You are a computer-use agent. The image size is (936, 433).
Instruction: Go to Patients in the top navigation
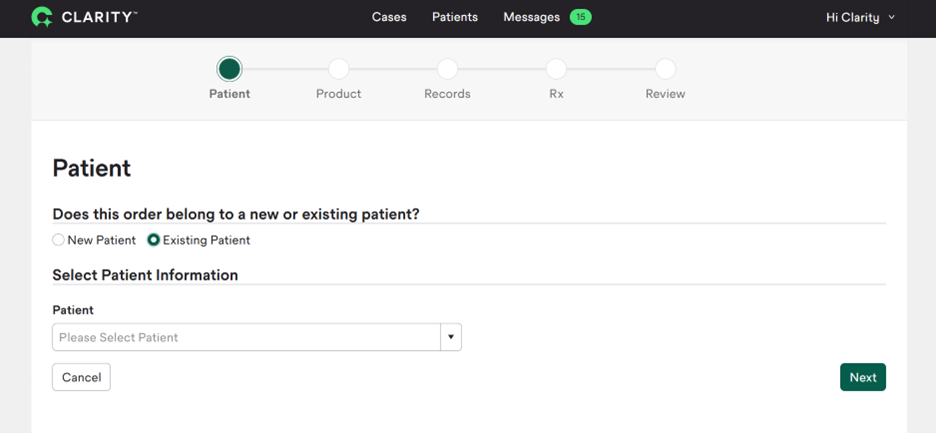coord(455,17)
